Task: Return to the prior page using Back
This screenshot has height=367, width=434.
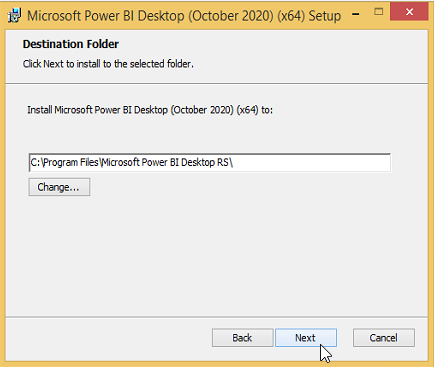Action: coord(242,338)
